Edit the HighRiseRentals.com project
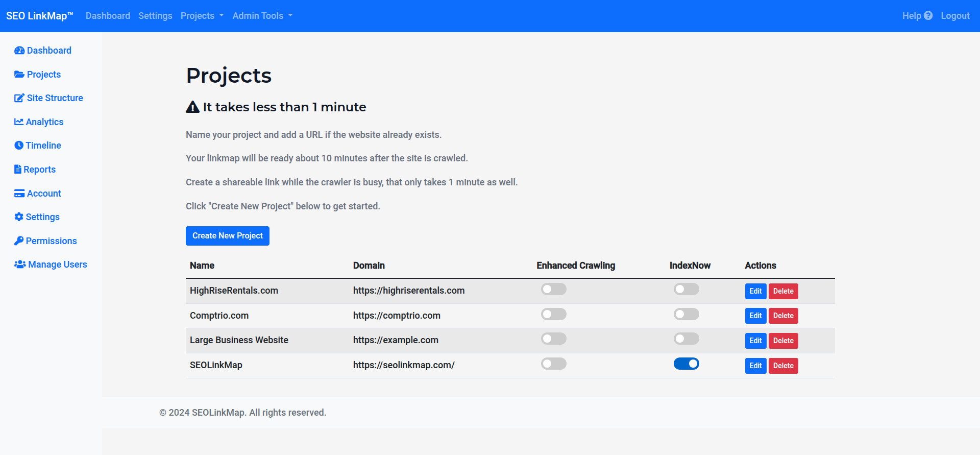 [x=755, y=291]
